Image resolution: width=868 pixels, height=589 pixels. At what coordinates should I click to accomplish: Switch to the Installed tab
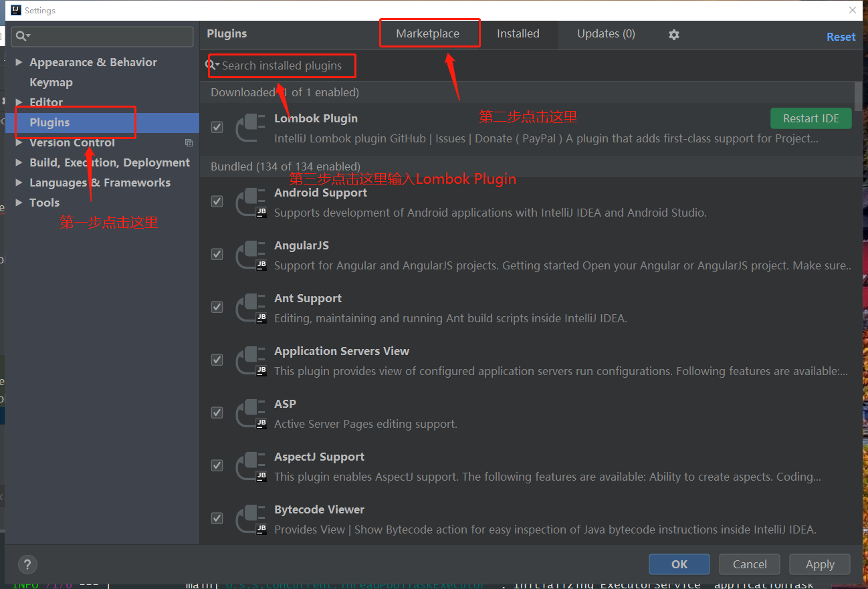pyautogui.click(x=518, y=33)
